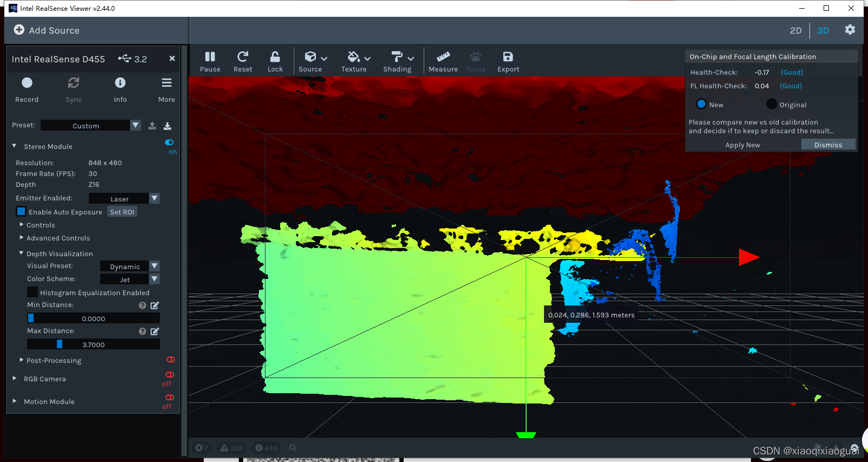This screenshot has height=462, width=868.
Task: Expand Advanced Controls section
Action: point(22,237)
